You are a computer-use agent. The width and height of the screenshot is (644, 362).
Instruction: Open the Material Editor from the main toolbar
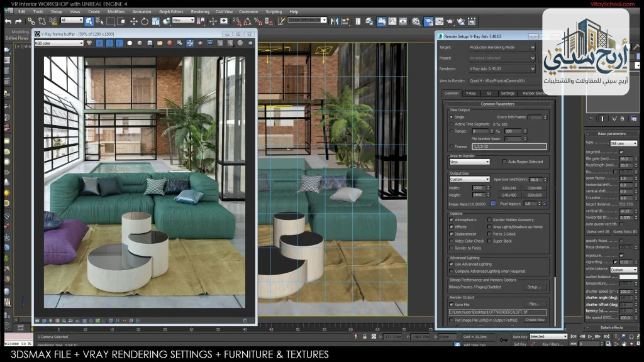(414, 22)
